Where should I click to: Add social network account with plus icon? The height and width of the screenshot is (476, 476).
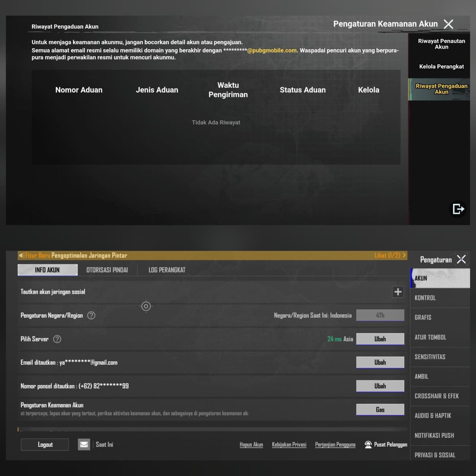coord(398,292)
